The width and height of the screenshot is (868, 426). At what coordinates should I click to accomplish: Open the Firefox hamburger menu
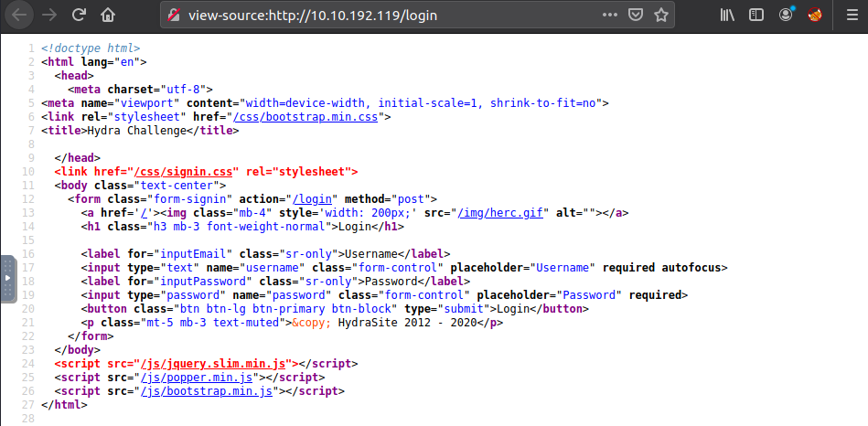pyautogui.click(x=852, y=15)
